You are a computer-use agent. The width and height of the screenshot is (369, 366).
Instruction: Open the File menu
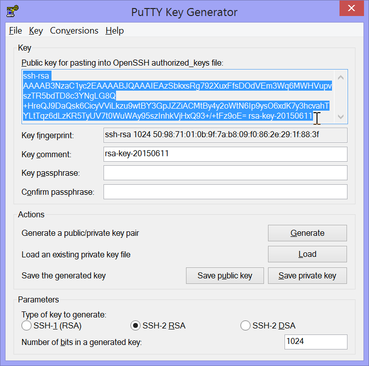[x=15, y=31]
